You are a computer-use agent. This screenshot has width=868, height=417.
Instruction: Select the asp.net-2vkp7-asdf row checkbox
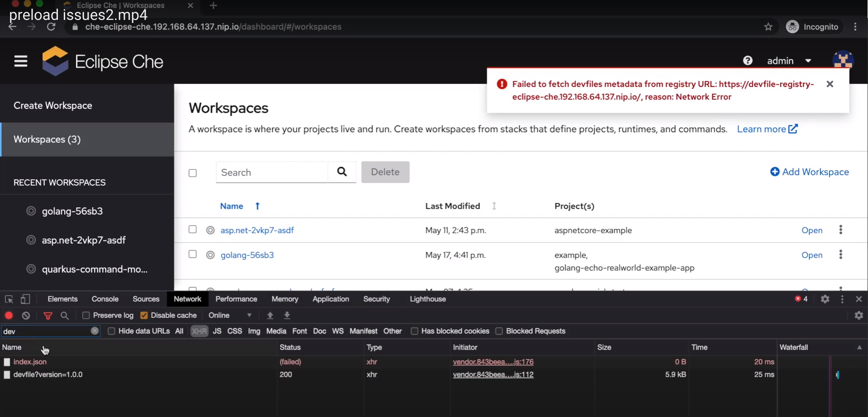[x=192, y=230]
